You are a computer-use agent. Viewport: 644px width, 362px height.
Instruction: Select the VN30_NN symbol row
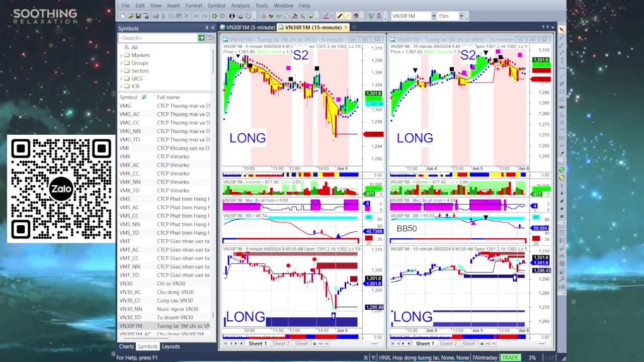click(164, 309)
